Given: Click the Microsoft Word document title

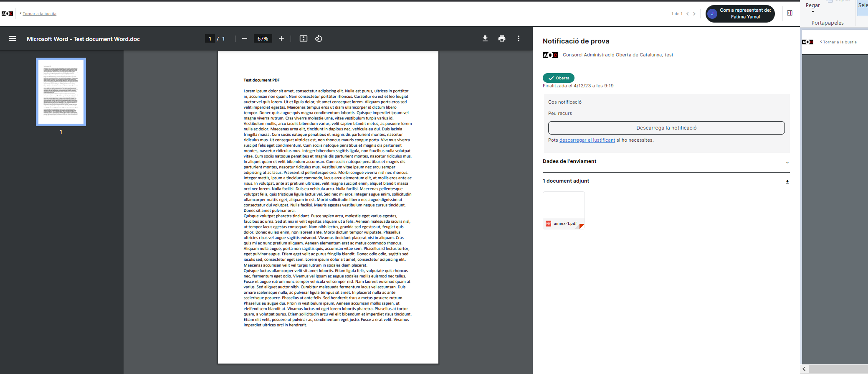Looking at the screenshot, I should click(83, 39).
